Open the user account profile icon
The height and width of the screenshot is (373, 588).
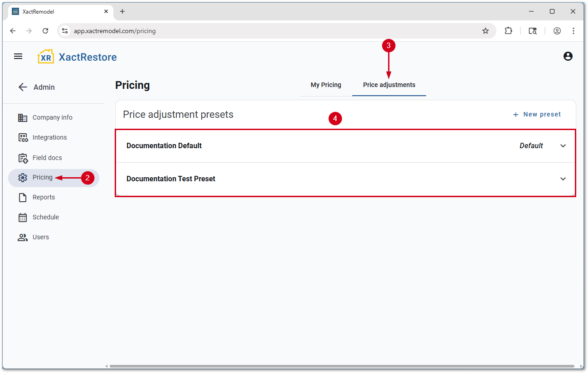coord(568,56)
